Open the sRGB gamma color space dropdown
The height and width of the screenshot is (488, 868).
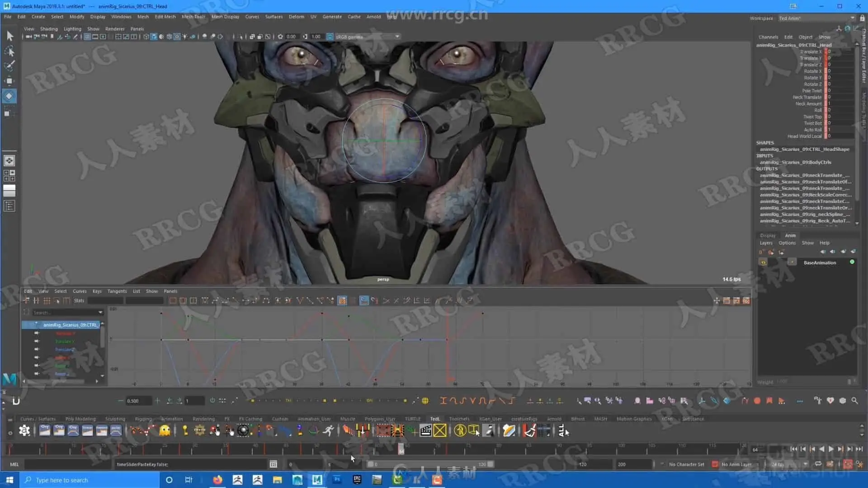pos(368,37)
